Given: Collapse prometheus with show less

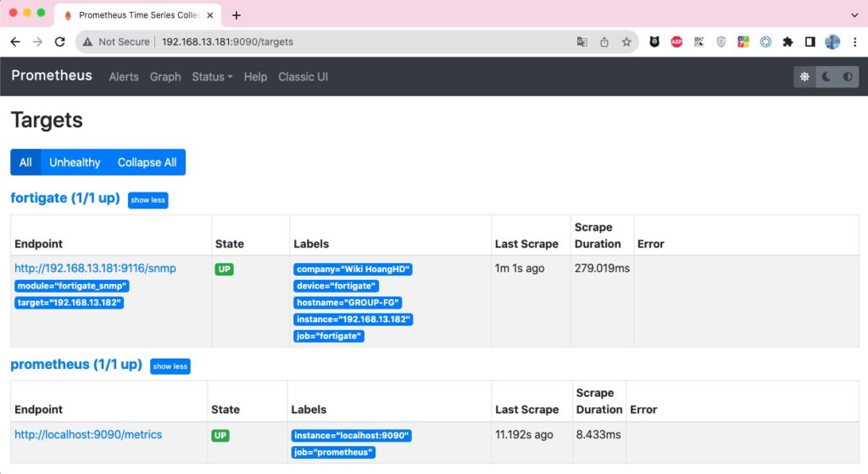Looking at the screenshot, I should point(170,366).
